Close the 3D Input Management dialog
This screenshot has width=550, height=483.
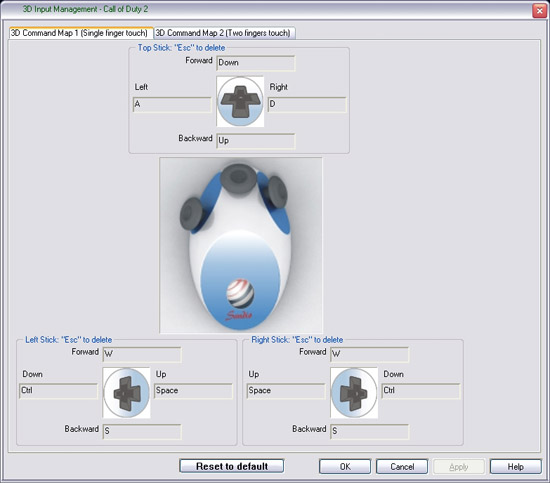(539, 11)
